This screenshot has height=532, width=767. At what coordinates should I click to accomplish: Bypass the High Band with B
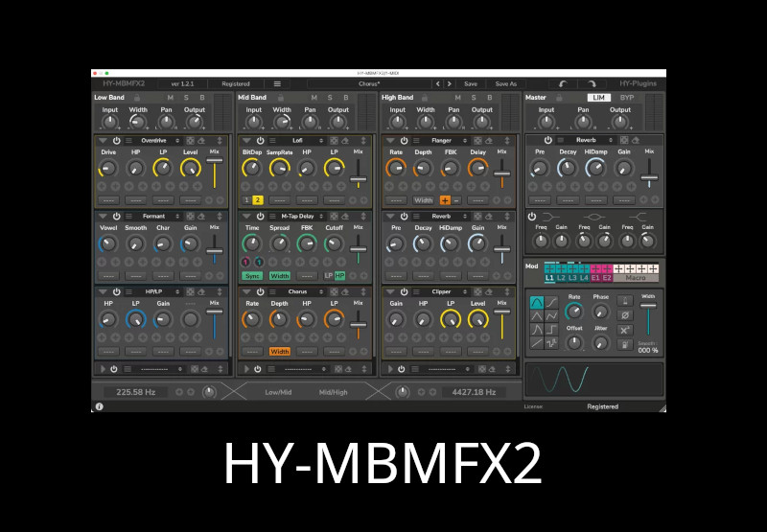(490, 98)
